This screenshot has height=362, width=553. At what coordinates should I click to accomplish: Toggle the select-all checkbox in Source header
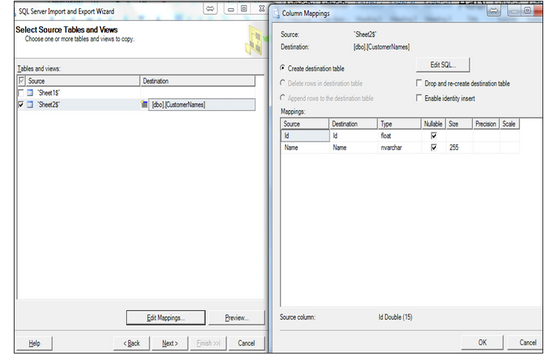coord(22,81)
